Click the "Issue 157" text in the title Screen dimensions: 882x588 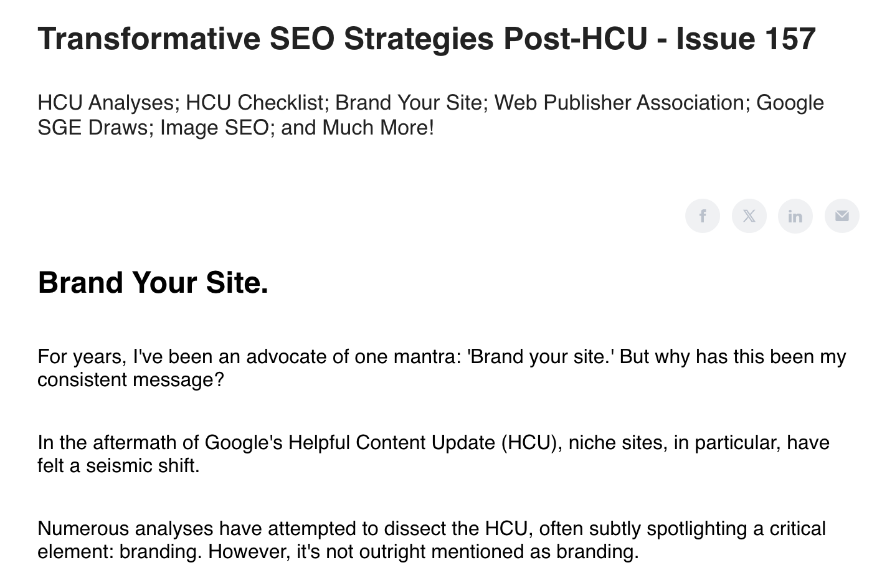746,39
